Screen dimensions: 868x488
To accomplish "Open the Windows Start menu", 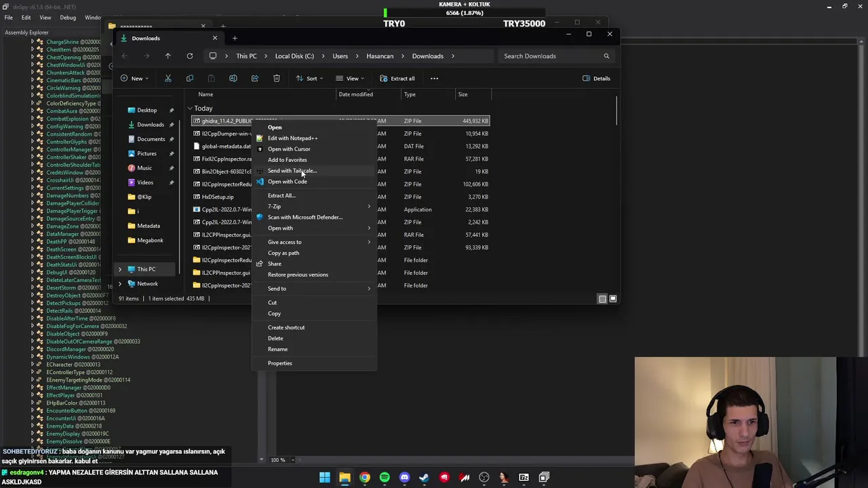I will tap(325, 478).
